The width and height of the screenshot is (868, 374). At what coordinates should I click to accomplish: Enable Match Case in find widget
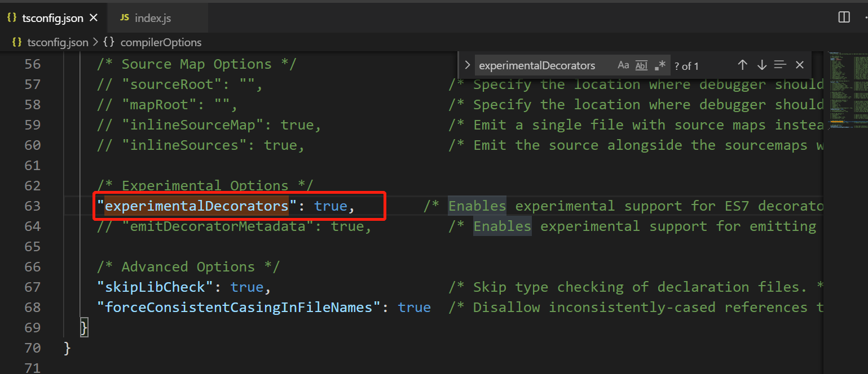[623, 65]
